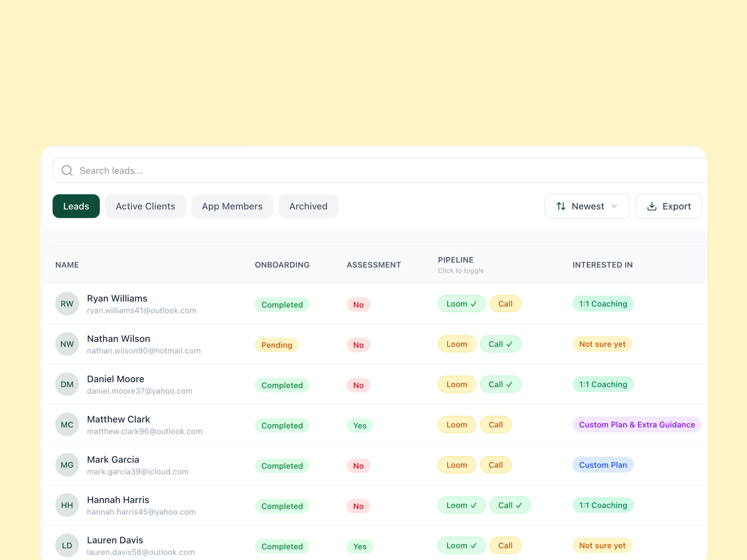Toggle Loom pipeline for Daniel Moore
Image resolution: width=747 pixels, height=560 pixels.
456,384
